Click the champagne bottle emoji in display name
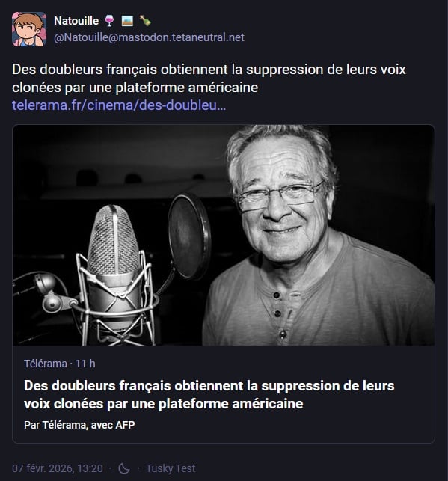The height and width of the screenshot is (481, 448). click(145, 21)
